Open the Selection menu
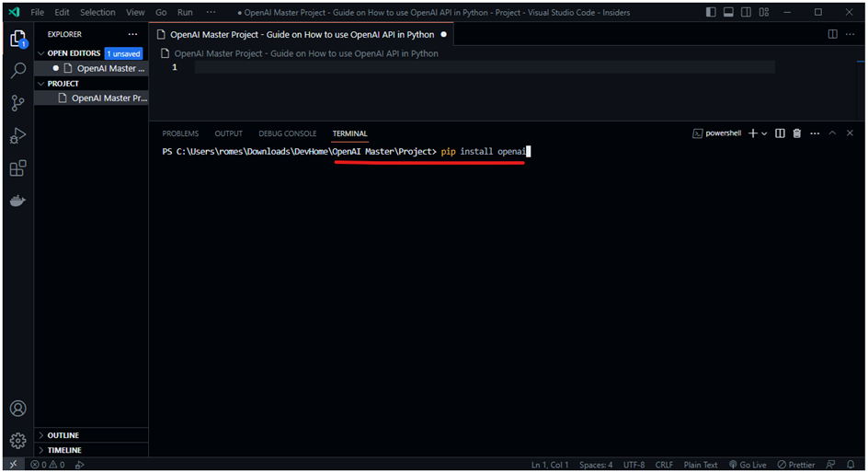This screenshot has width=868, height=473. [x=97, y=12]
